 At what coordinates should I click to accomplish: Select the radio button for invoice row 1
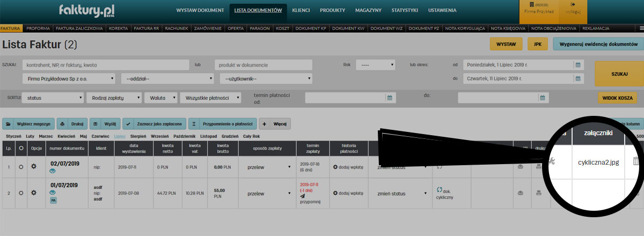21,167
